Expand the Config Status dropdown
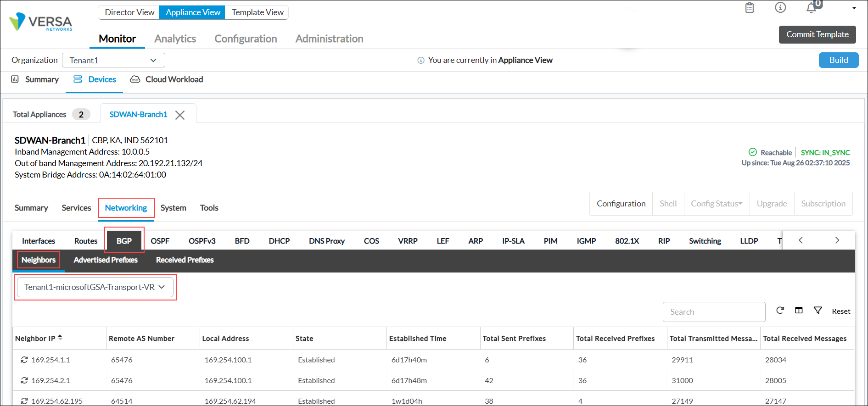Image resolution: width=868 pixels, height=406 pixels. [716, 204]
